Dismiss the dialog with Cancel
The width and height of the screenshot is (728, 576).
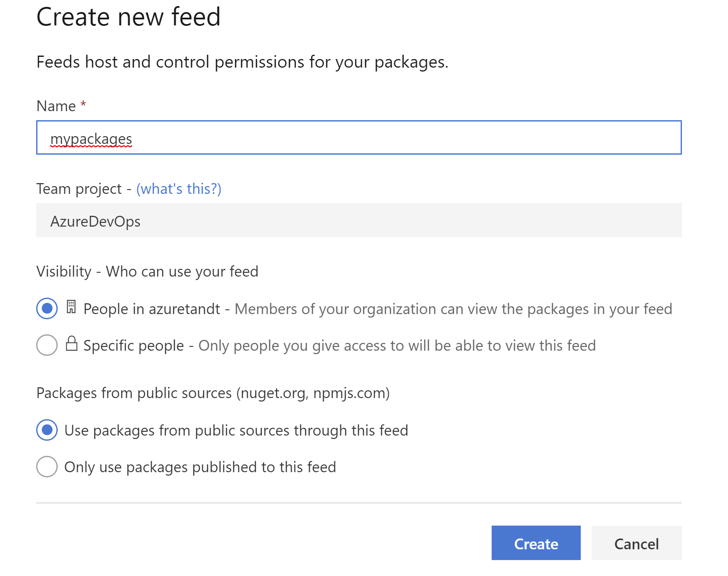click(x=636, y=543)
